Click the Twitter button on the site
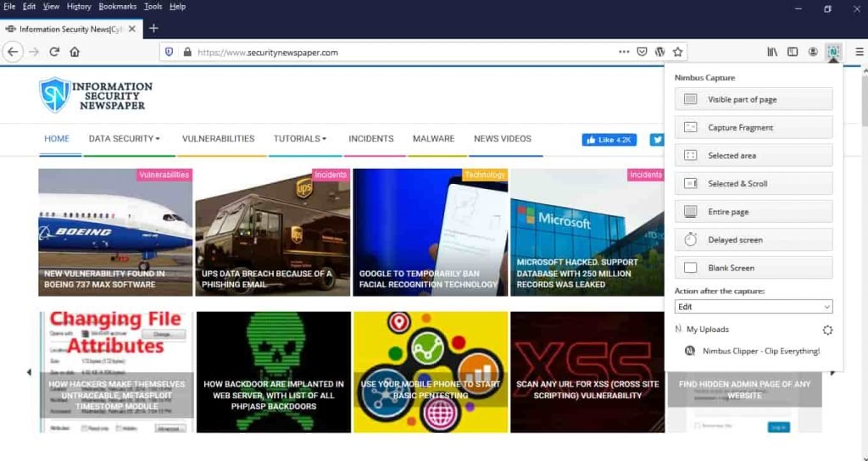 [x=657, y=140]
